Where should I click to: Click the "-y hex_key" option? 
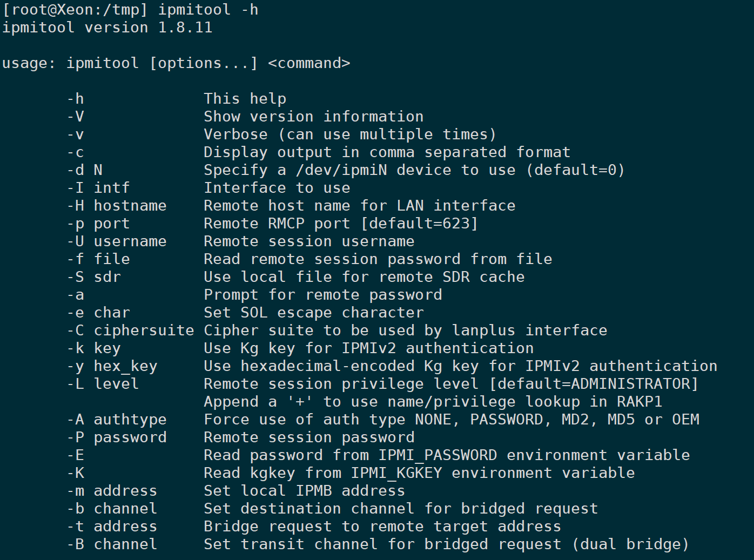[112, 366]
